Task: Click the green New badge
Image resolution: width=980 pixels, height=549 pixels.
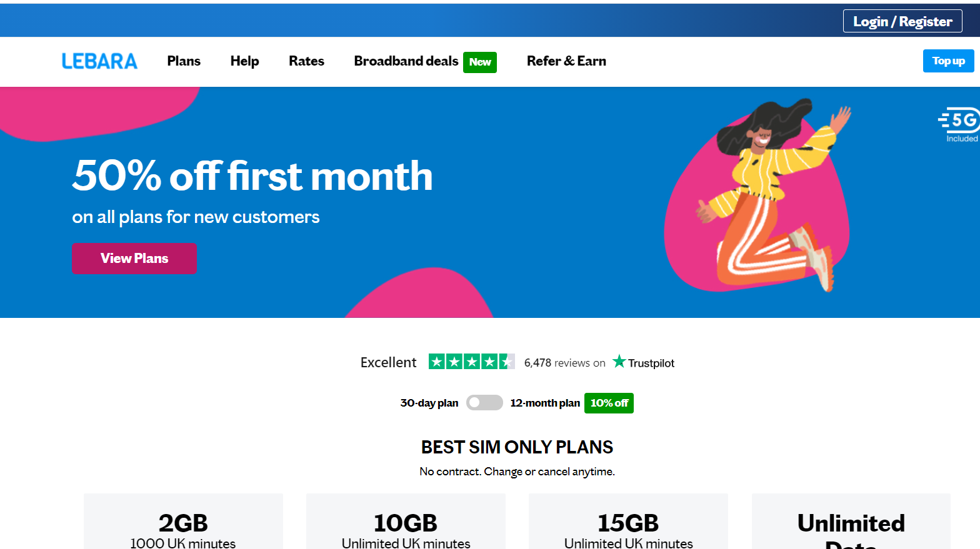Action: coord(480,62)
